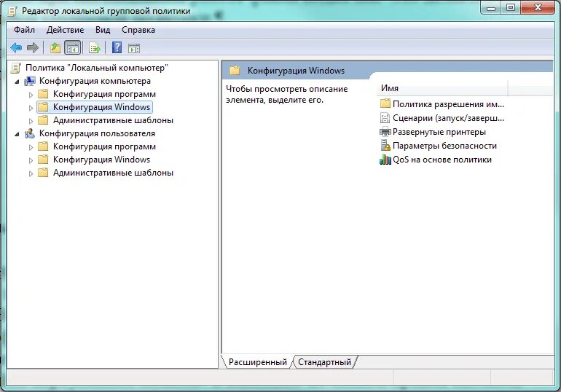Viewport: 561px width, 392px height.
Task: Select Конфигурация программ under Конфигурация пользователя
Action: (x=104, y=146)
